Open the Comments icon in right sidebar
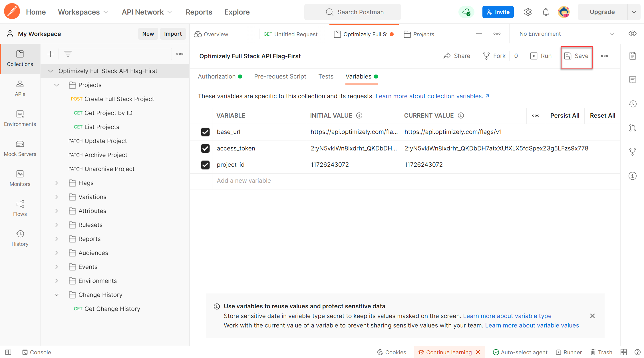The width and height of the screenshot is (644, 358). (x=633, y=80)
